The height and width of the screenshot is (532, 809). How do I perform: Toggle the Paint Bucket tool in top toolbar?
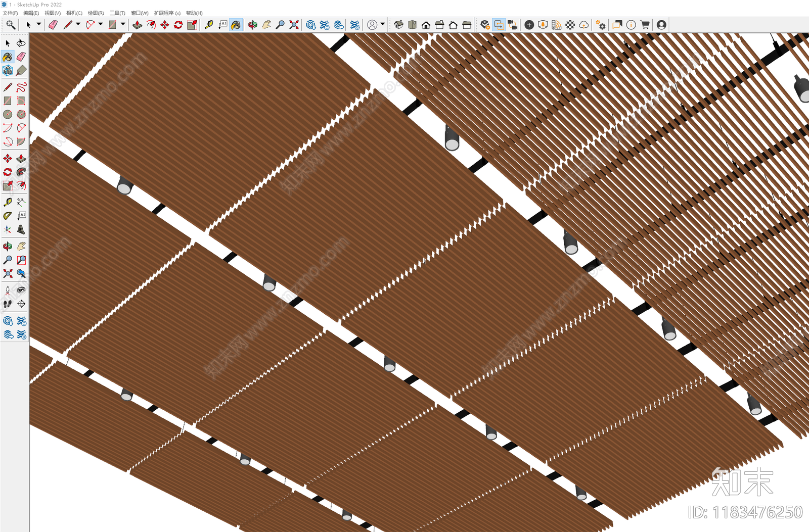point(236,24)
